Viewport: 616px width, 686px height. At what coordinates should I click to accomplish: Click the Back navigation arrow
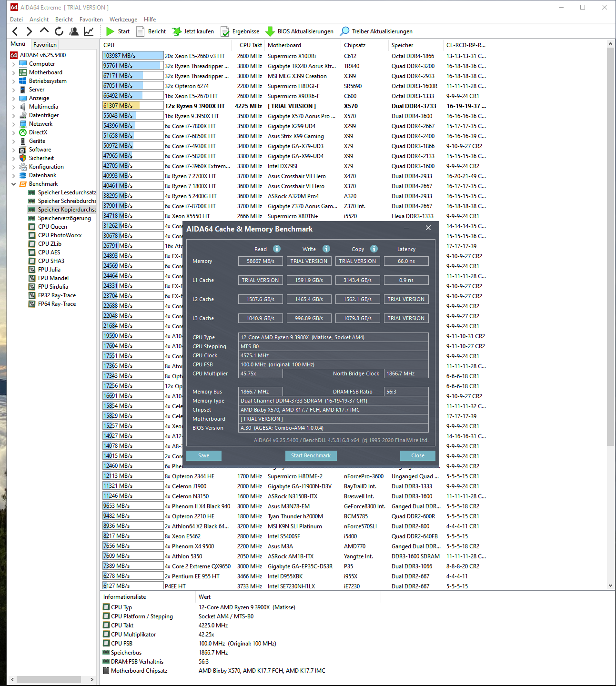point(15,31)
